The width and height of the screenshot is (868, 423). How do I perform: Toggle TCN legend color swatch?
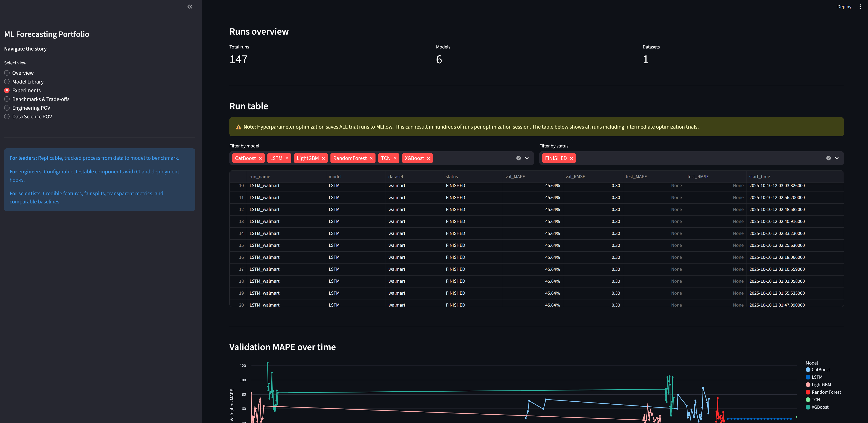coord(808,400)
